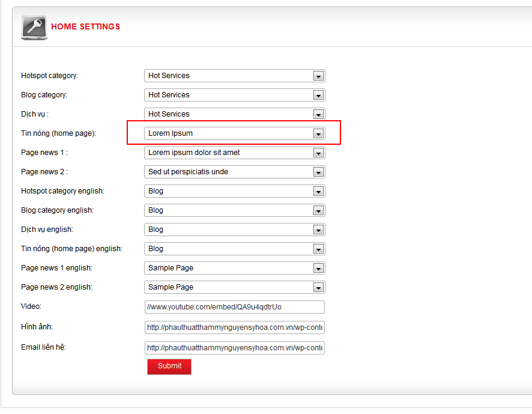Click the Email liên hệ field
Screen dimensions: 532x414
234,348
